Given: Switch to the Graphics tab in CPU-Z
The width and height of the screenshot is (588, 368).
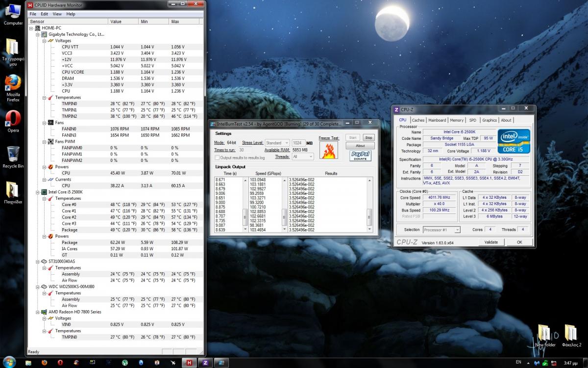Looking at the screenshot, I should [x=490, y=120].
